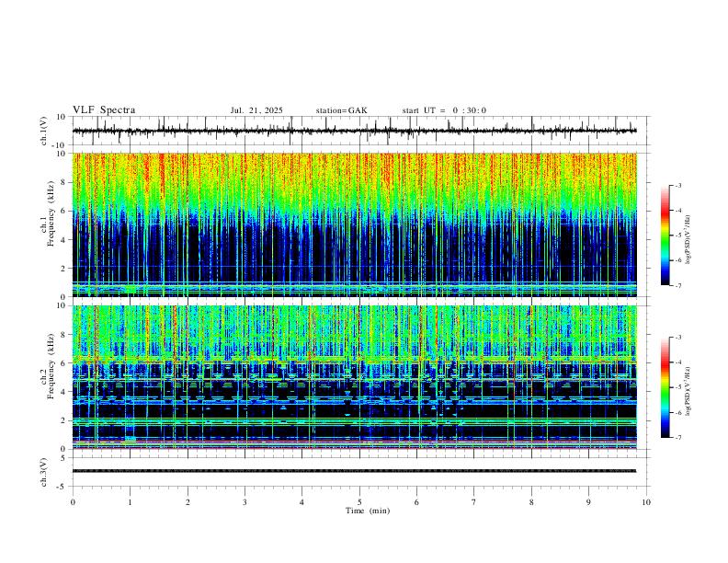Click the 'station=GAK' label
This screenshot has height=563, width=728.
coord(341,110)
